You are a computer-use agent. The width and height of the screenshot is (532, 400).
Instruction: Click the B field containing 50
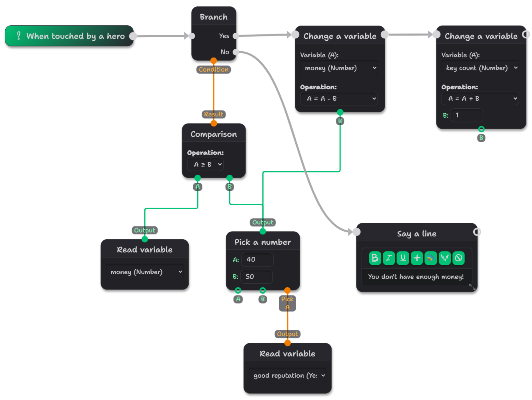point(257,277)
